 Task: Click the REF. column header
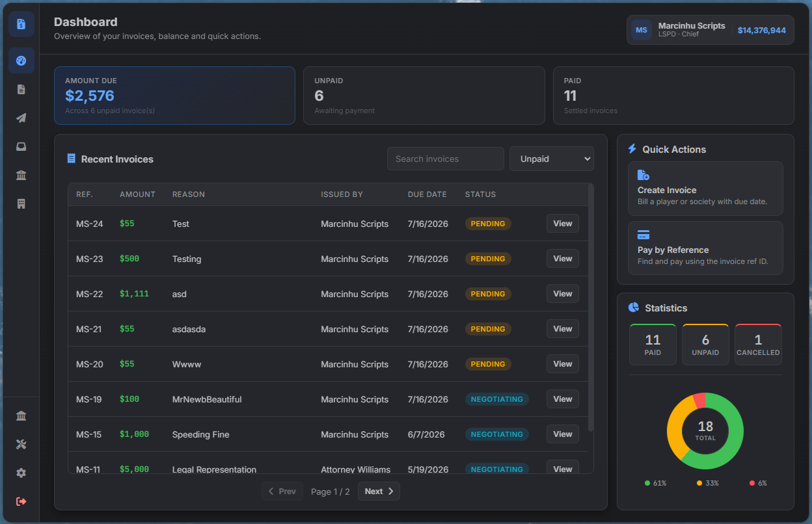(x=85, y=194)
